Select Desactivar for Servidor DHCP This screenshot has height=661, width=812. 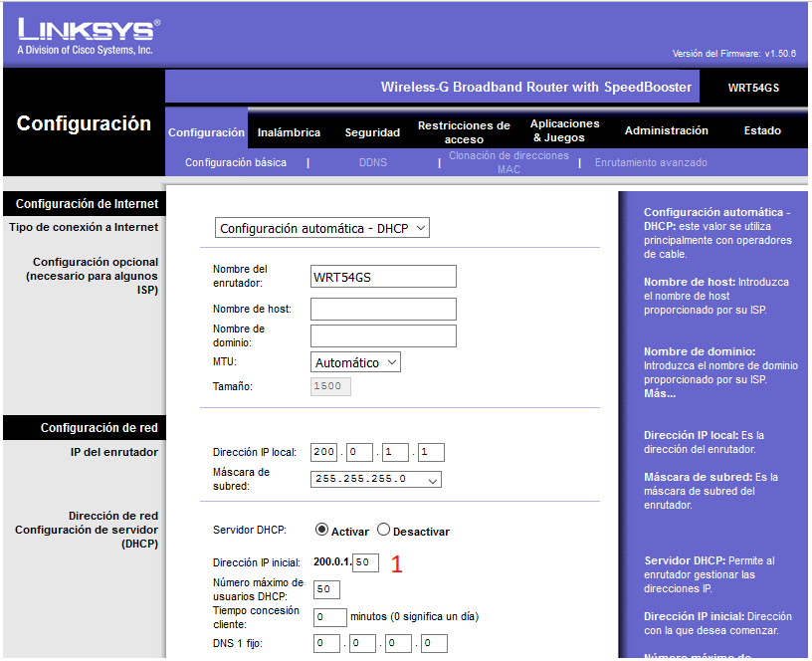click(383, 530)
